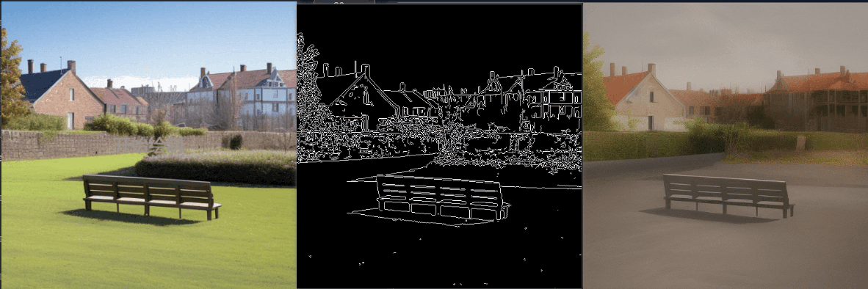Click the autumn tree in original photo
The width and height of the screenshot is (868, 289).
[x=12, y=77]
